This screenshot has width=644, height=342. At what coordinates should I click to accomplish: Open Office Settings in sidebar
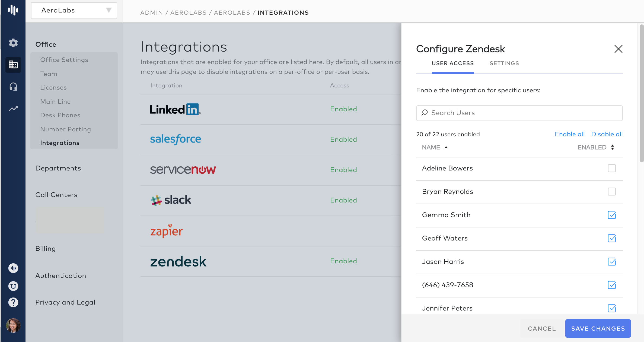[x=64, y=60]
